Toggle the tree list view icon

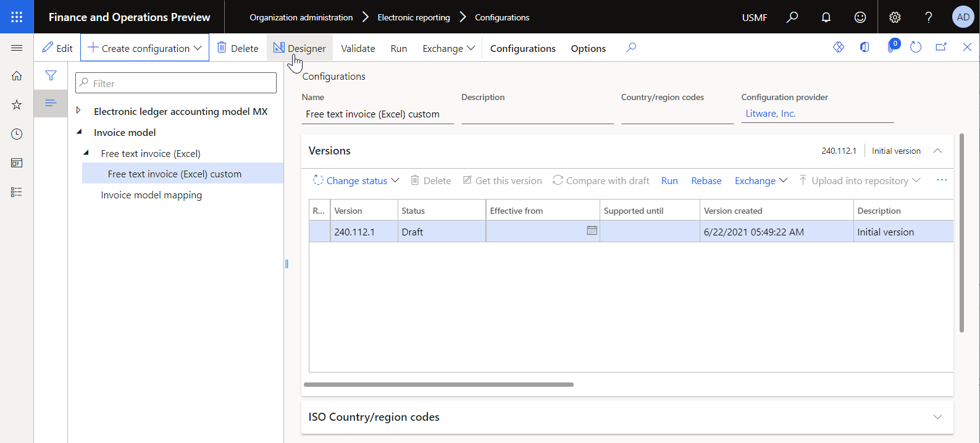[x=51, y=103]
